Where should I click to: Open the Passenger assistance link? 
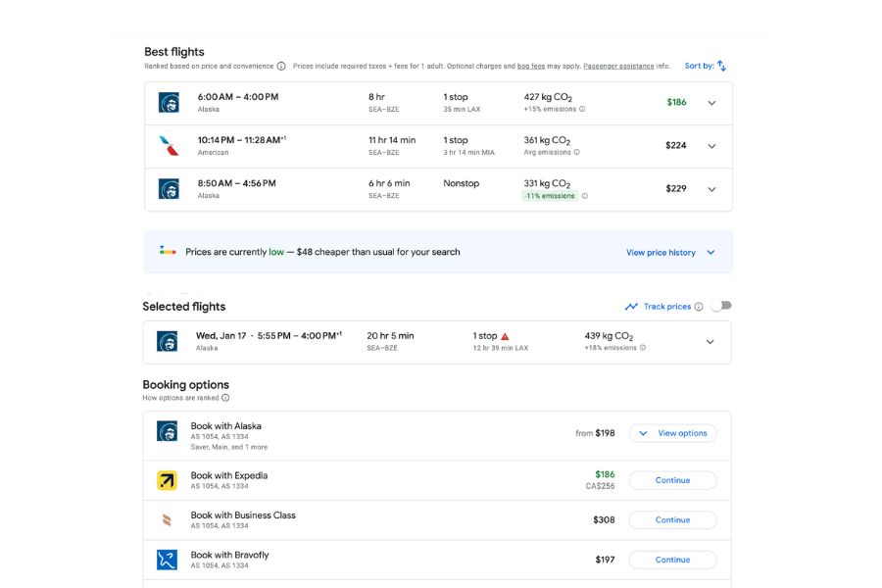(620, 65)
